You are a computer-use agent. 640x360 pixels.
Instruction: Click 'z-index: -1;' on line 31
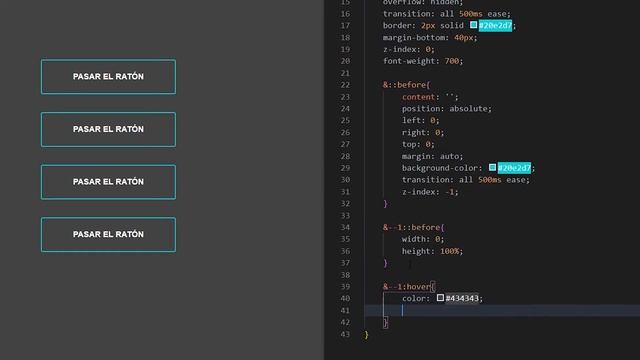[430, 192]
